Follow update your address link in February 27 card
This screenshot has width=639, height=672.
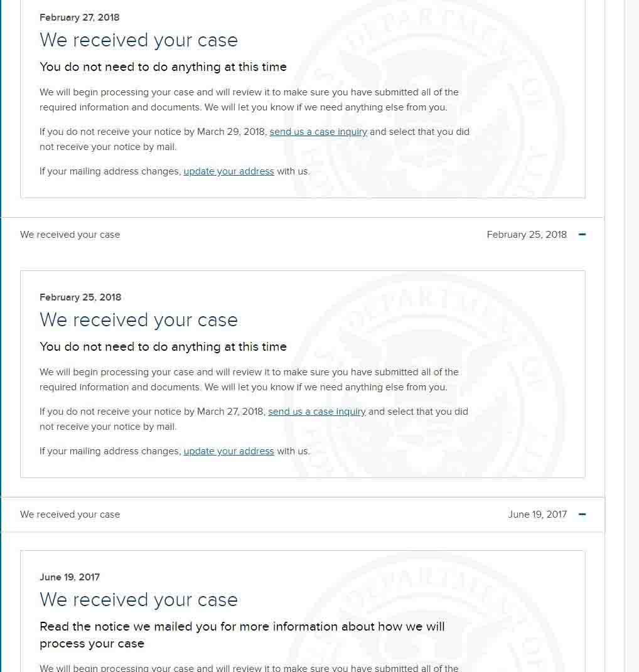pos(228,171)
